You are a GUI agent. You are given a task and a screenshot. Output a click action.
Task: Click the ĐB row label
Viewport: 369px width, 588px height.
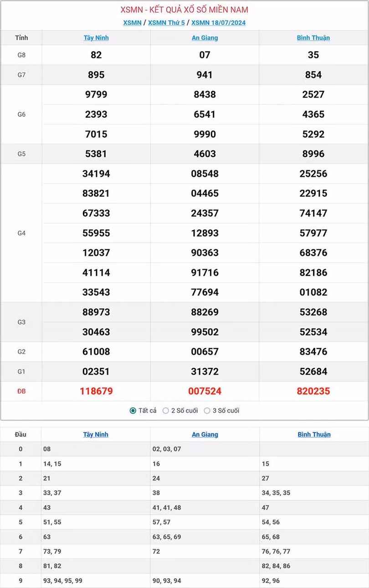[x=21, y=391]
